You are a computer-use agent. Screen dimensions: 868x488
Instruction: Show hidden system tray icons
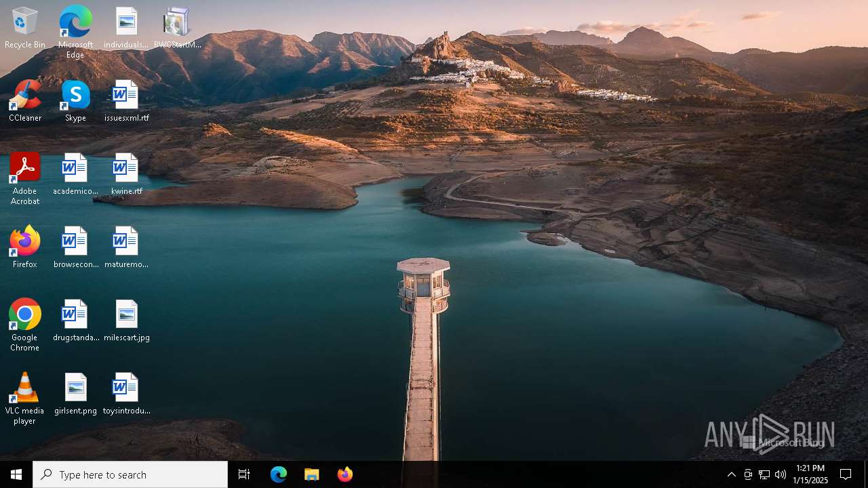(x=732, y=474)
